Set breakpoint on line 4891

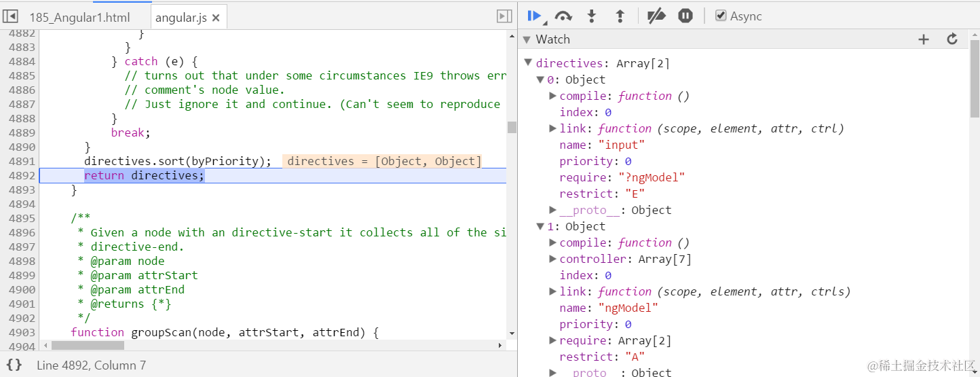(x=21, y=161)
